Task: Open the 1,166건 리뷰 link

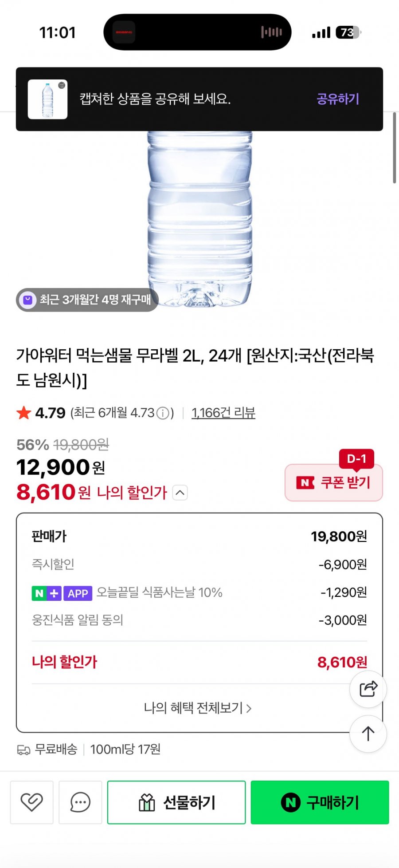Action: (223, 413)
